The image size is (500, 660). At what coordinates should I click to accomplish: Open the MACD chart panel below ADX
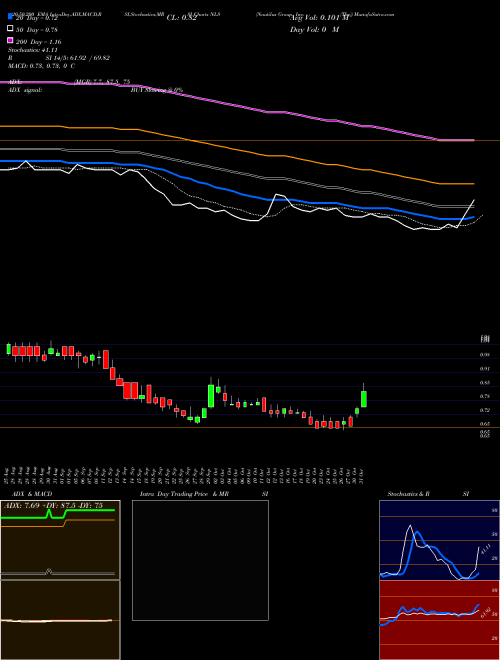(60, 620)
